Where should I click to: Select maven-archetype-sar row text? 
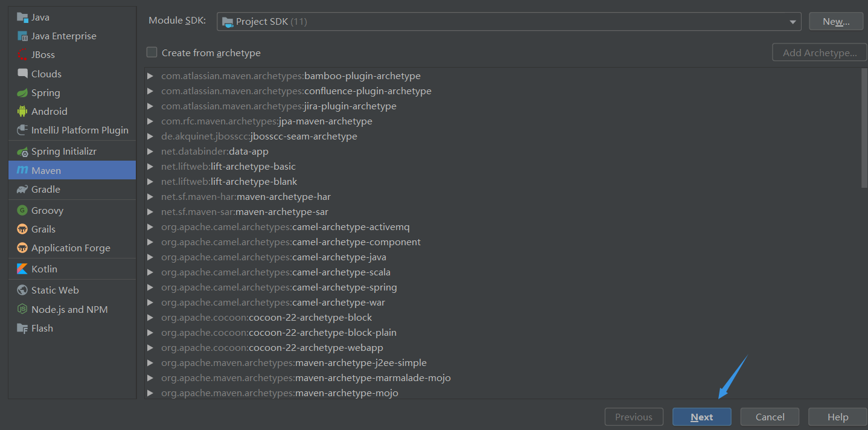tap(244, 212)
